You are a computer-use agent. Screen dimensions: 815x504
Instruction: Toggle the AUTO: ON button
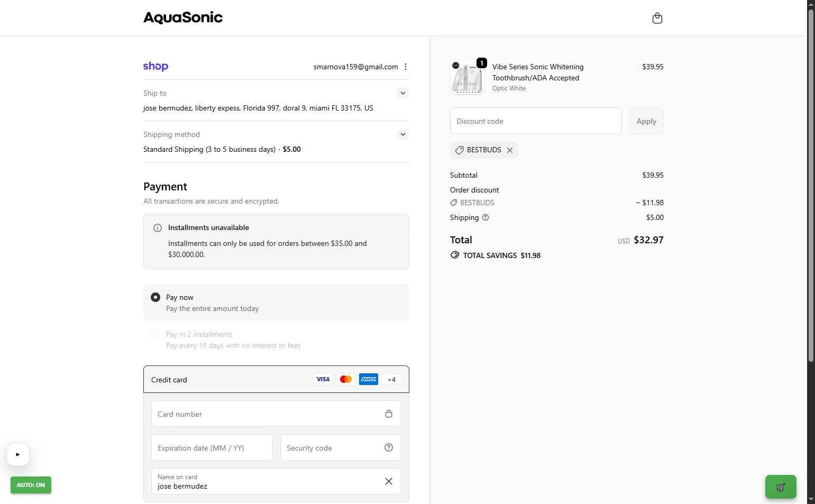tap(31, 485)
